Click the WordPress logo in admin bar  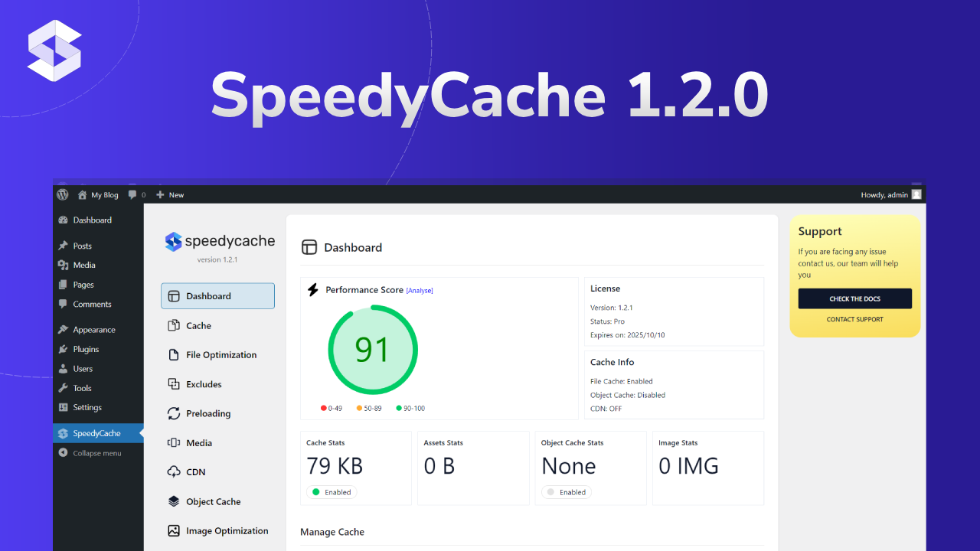(x=63, y=194)
